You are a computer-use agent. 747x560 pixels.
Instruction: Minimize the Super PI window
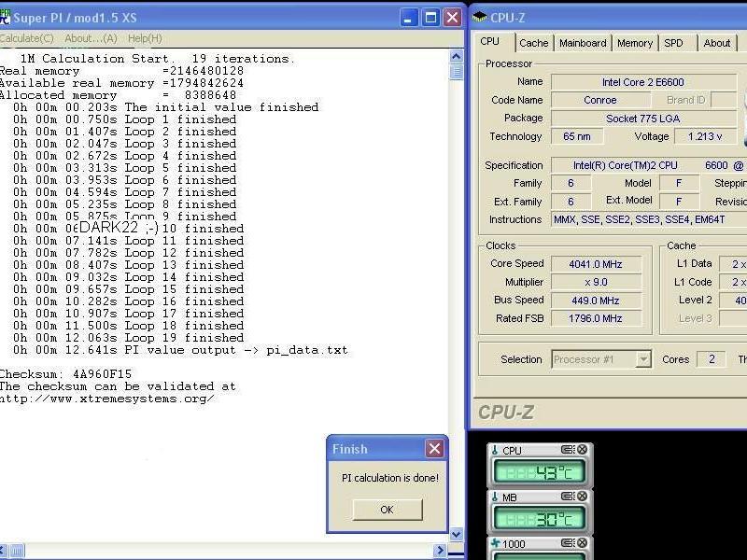pos(408,18)
